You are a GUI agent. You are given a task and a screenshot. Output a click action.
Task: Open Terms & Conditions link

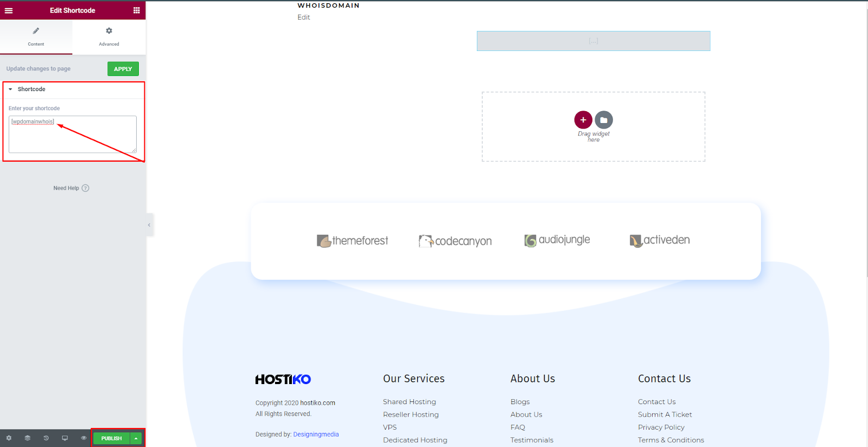coord(671,440)
